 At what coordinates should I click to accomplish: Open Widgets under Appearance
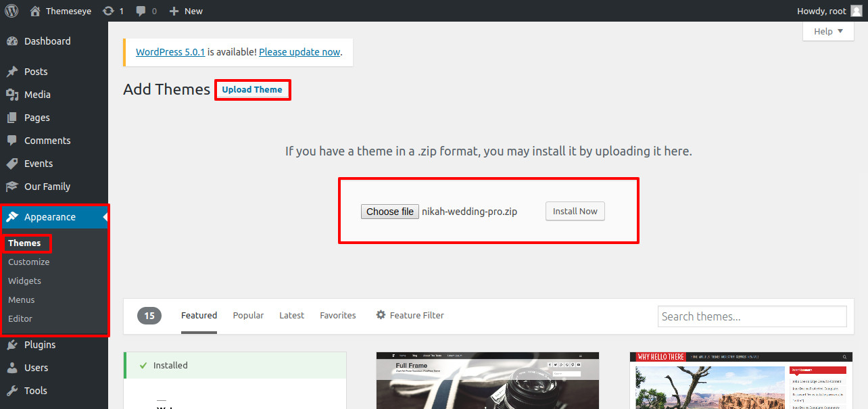pyautogui.click(x=24, y=281)
